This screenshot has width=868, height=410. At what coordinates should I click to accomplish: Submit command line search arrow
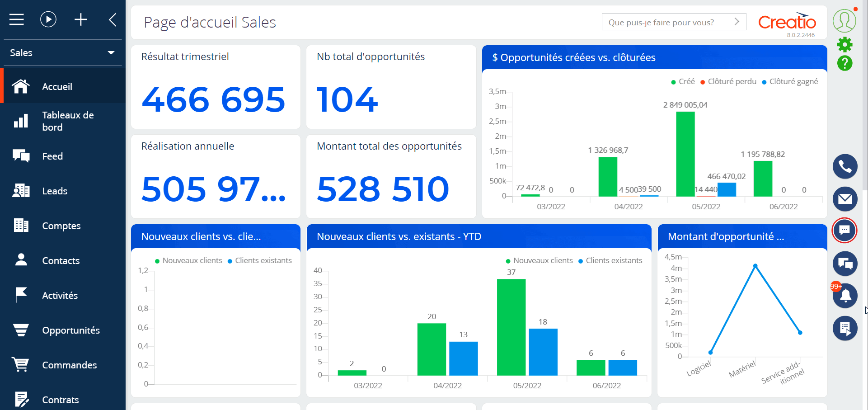[737, 22]
